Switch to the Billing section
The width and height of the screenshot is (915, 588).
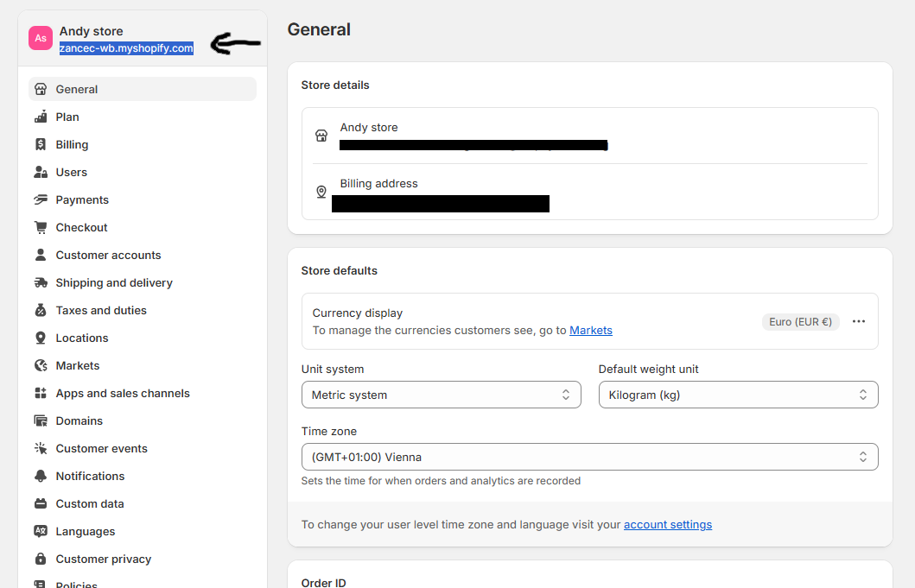point(70,144)
